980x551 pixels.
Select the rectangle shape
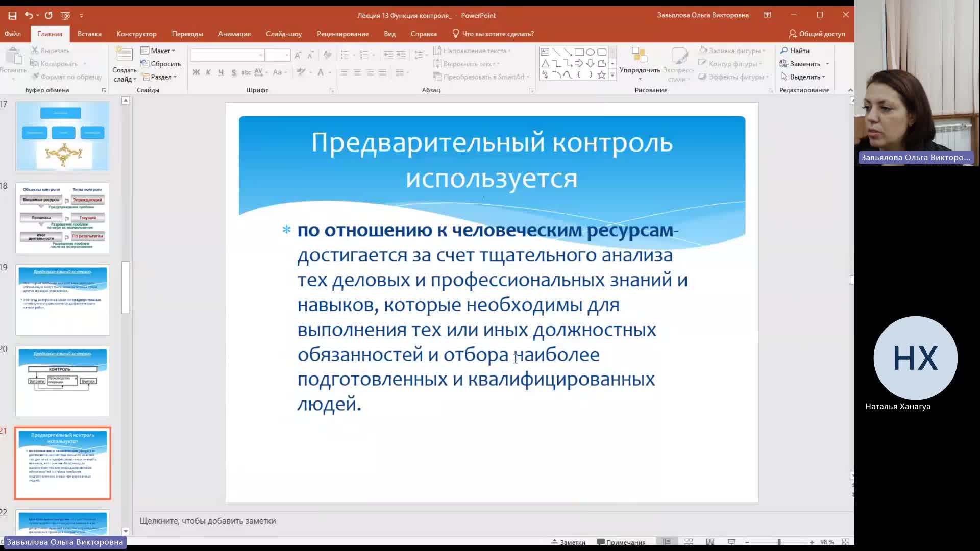click(x=579, y=52)
